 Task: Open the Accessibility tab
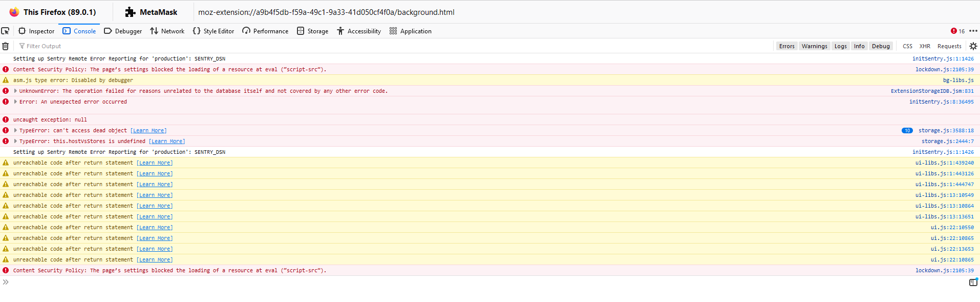click(359, 31)
